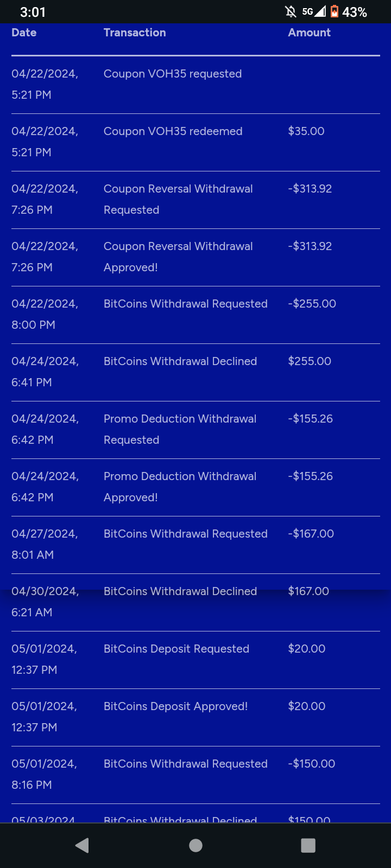Open recent apps with square button

coord(308,845)
